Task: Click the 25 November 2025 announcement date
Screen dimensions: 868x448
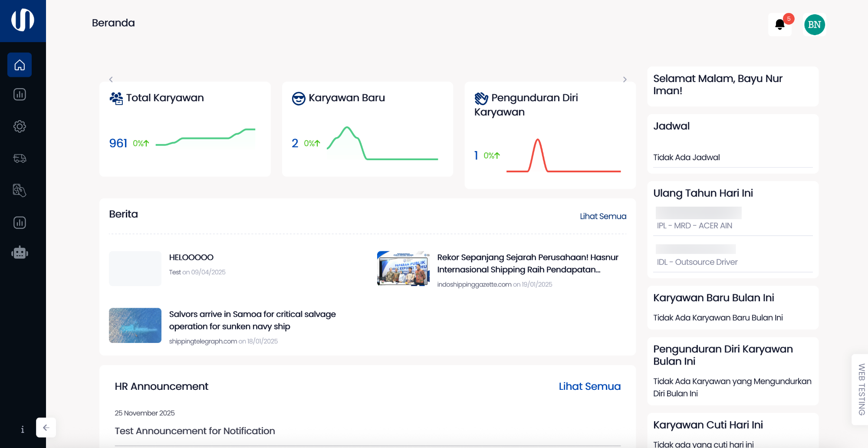Action: 145,413
